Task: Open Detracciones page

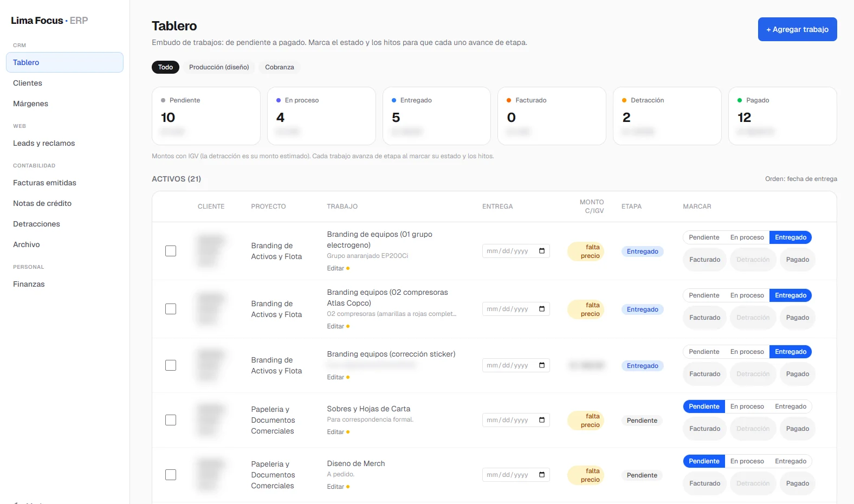Action: (64, 224)
